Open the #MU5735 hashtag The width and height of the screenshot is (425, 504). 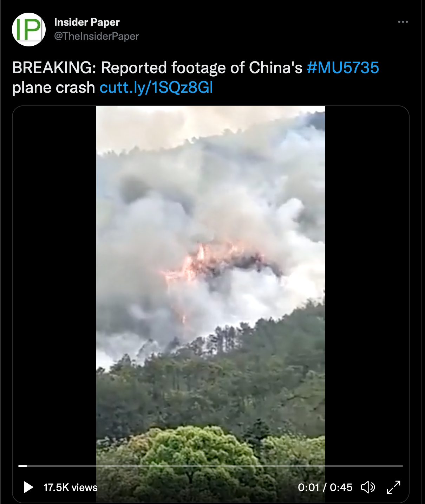pos(343,67)
